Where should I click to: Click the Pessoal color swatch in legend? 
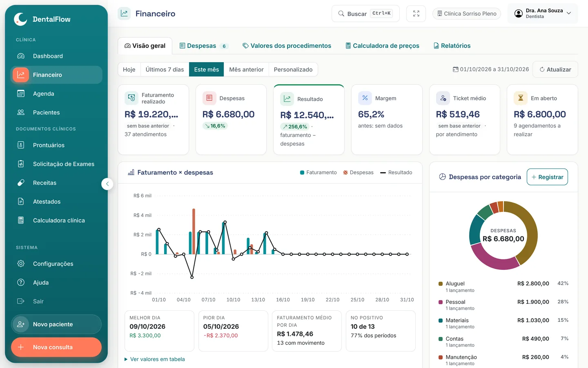441,302
